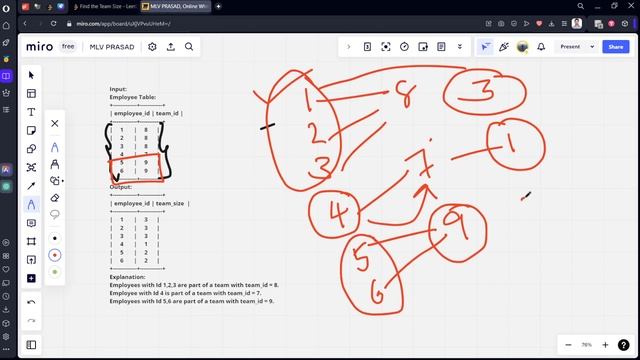Go to miro logo home
This screenshot has height=360, width=640.
point(40,47)
